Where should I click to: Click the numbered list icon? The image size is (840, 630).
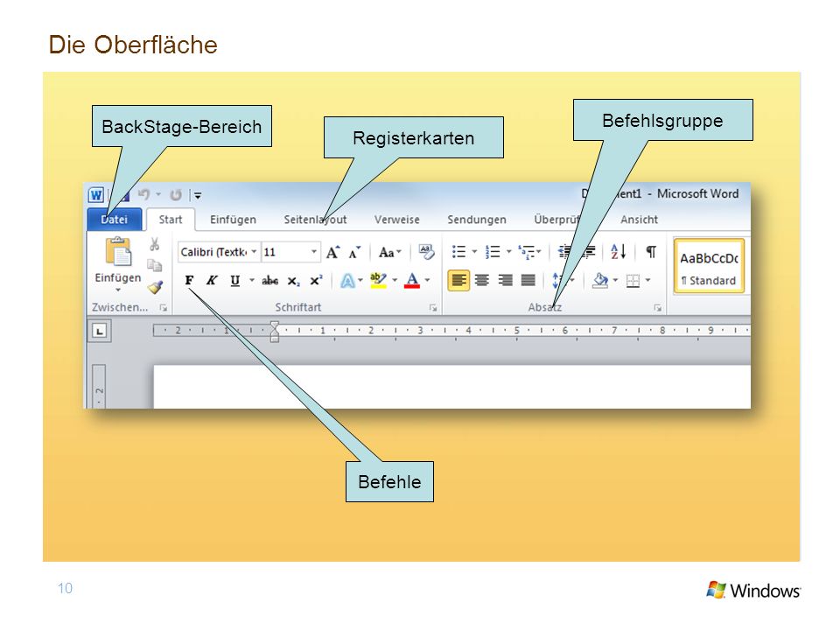[x=493, y=252]
